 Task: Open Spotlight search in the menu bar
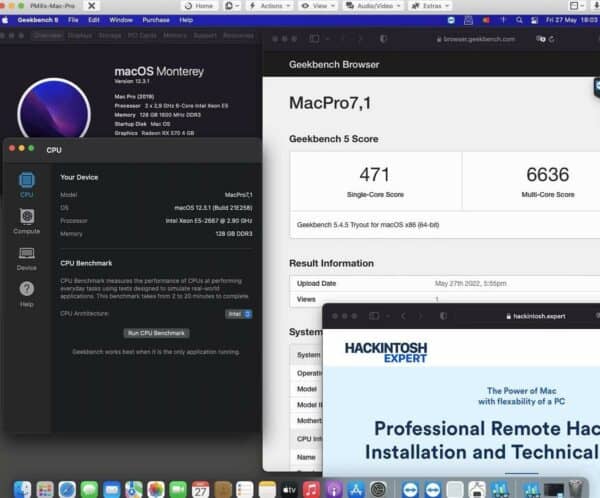(x=519, y=20)
